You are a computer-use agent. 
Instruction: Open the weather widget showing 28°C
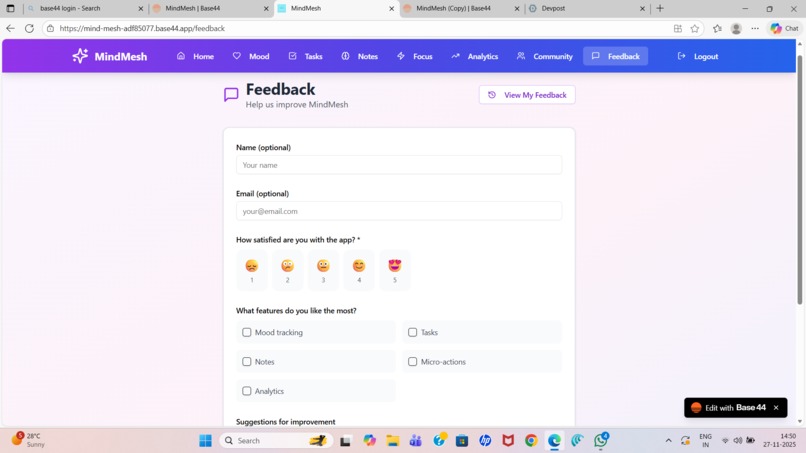click(28, 440)
